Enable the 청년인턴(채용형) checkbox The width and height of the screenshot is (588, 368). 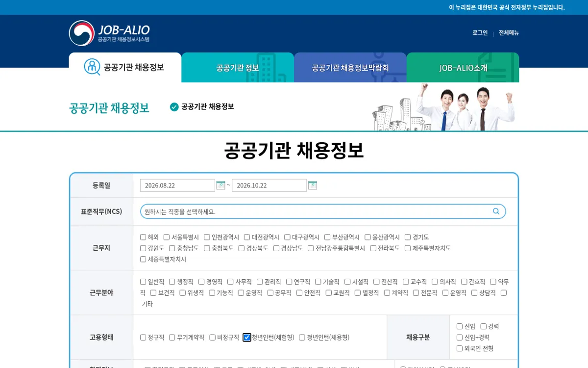click(302, 338)
